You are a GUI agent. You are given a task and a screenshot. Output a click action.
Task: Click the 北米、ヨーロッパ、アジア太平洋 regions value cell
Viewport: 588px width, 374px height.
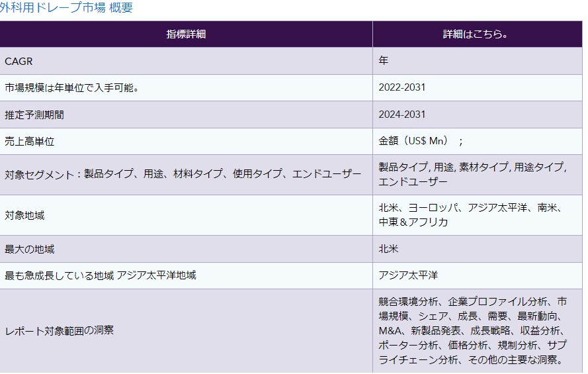pos(470,214)
